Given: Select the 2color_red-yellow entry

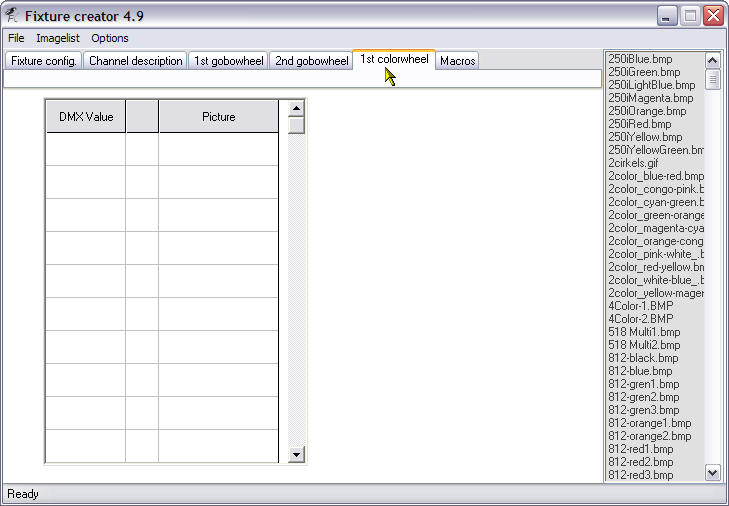Looking at the screenshot, I should [x=656, y=267].
